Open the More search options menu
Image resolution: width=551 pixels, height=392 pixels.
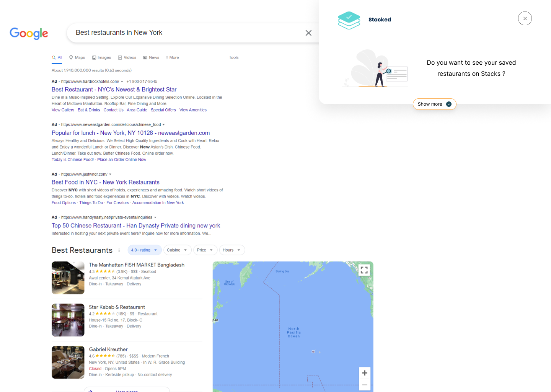click(173, 57)
